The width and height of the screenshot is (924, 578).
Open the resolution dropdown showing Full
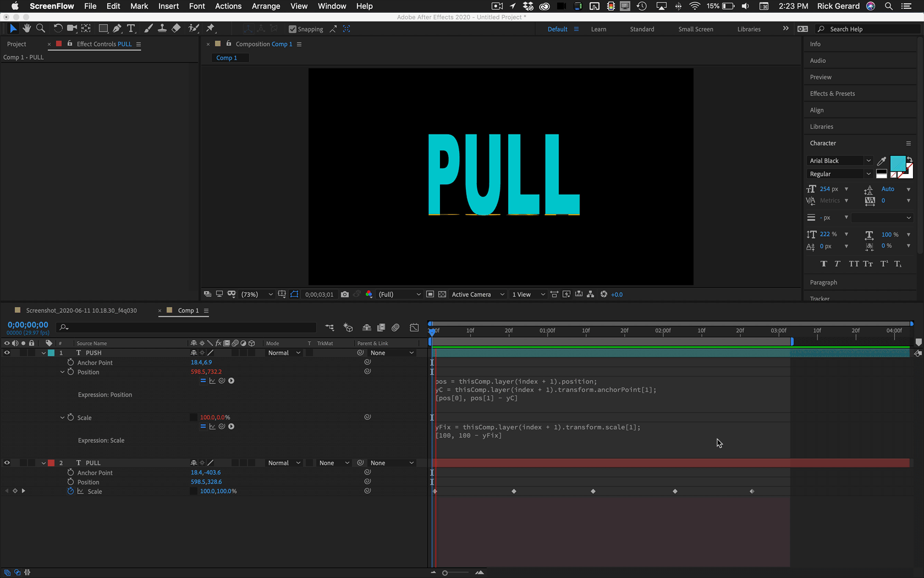399,295
